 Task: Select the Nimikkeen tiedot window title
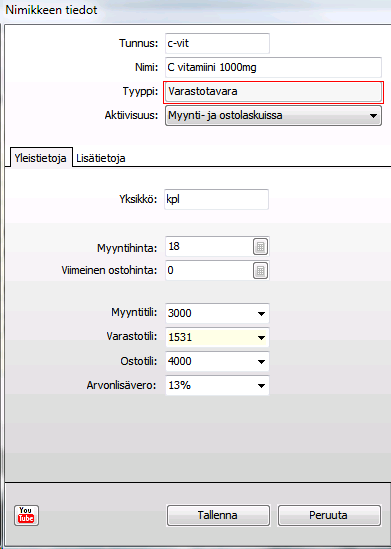51,10
